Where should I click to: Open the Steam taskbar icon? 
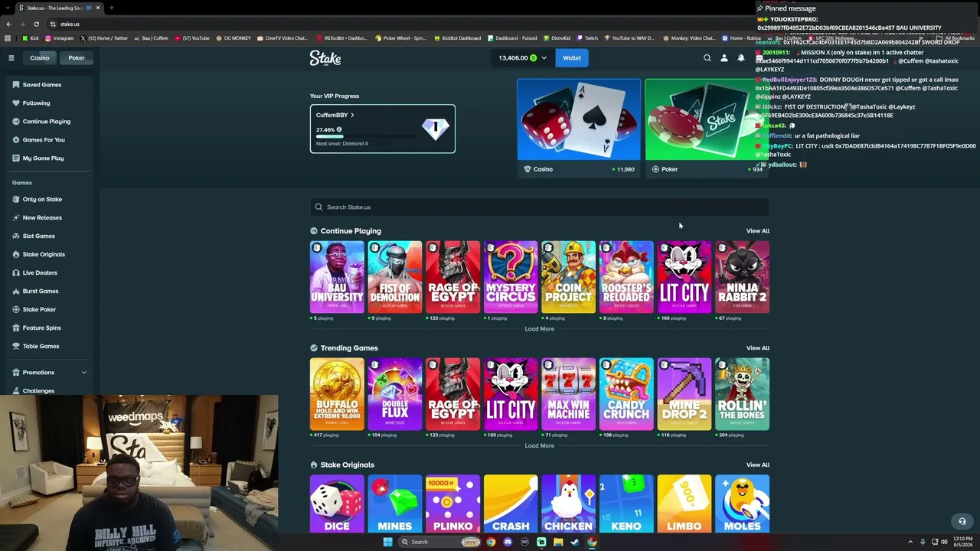[575, 542]
